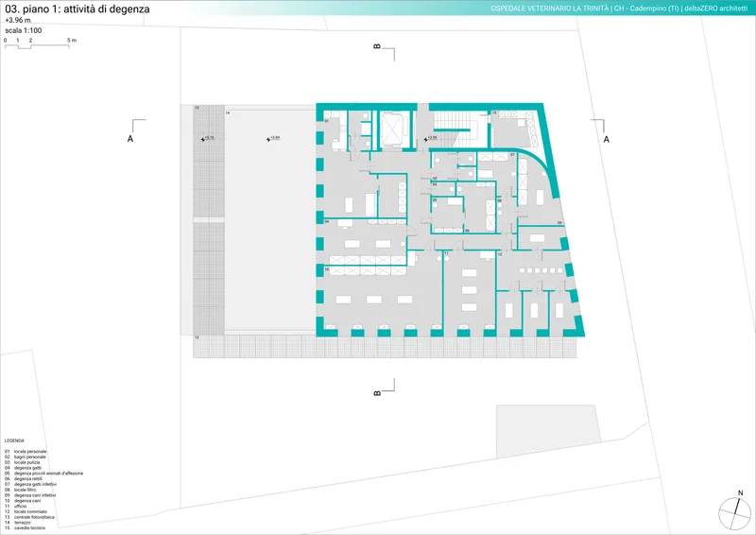Click room label 14 on the terrace
This screenshot has height=535, width=756.
pos(229,112)
